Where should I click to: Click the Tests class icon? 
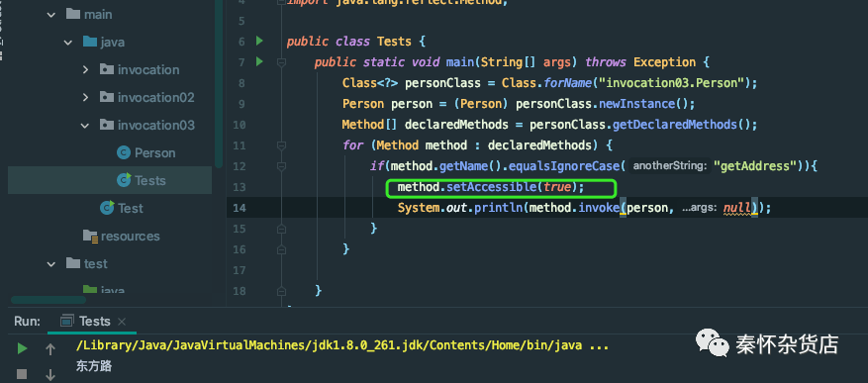pos(124,180)
